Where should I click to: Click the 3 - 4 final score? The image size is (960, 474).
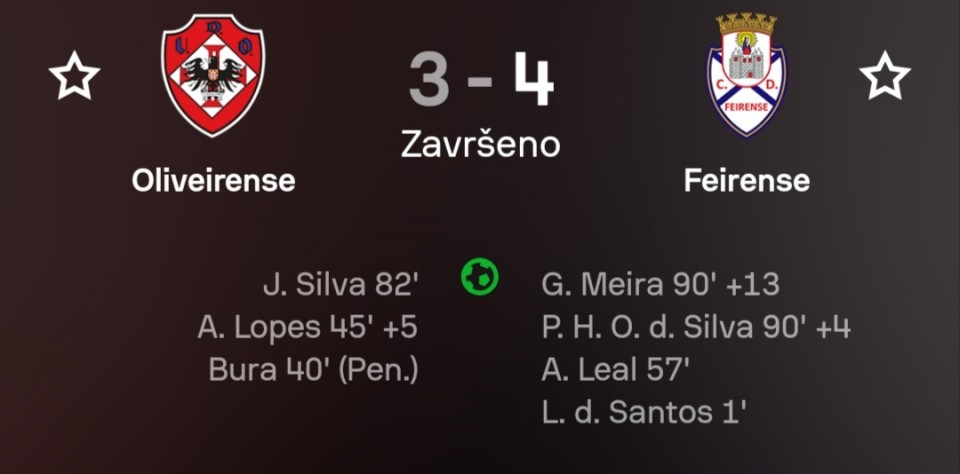click(480, 80)
